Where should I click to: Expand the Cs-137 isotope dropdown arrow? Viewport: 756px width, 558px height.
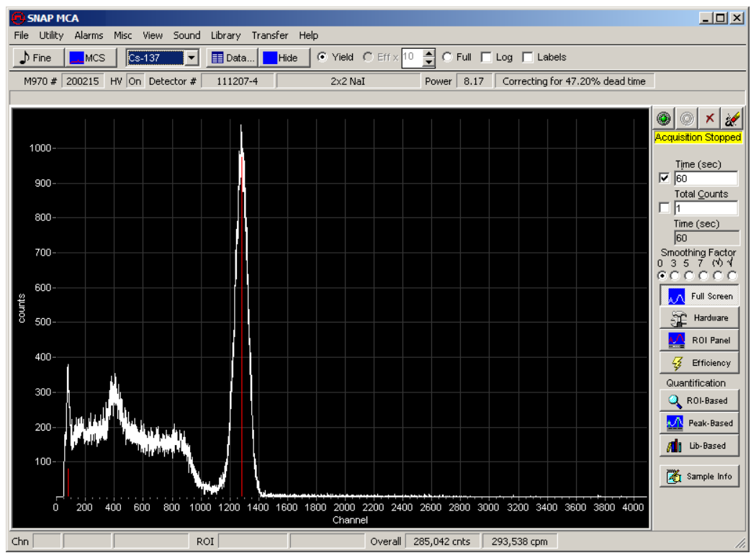tap(192, 58)
